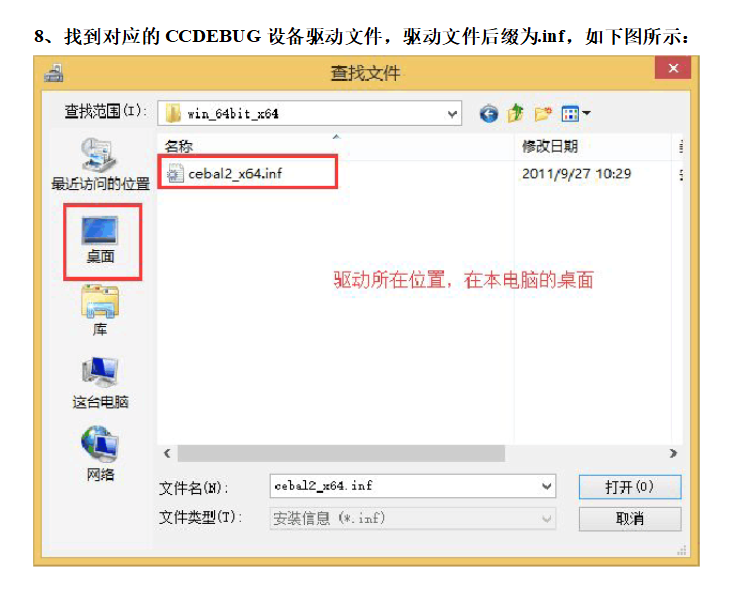The height and width of the screenshot is (607, 749).
Task: Open the view menu icon
Action: pyautogui.click(x=575, y=114)
